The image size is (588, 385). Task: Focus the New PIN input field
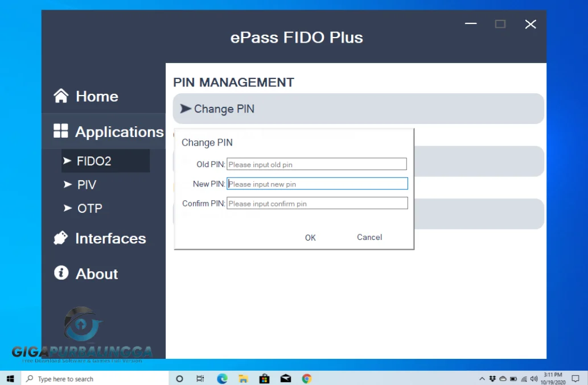click(x=317, y=184)
